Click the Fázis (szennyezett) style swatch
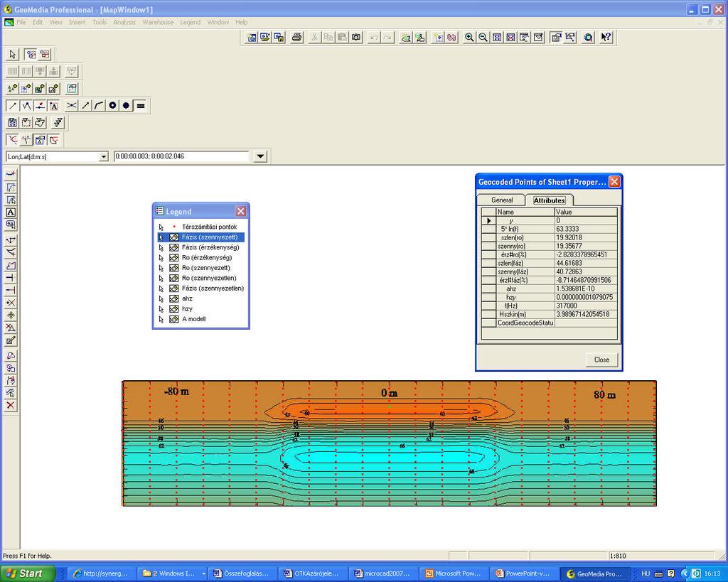Screen dimensions: 728x582 [174, 237]
